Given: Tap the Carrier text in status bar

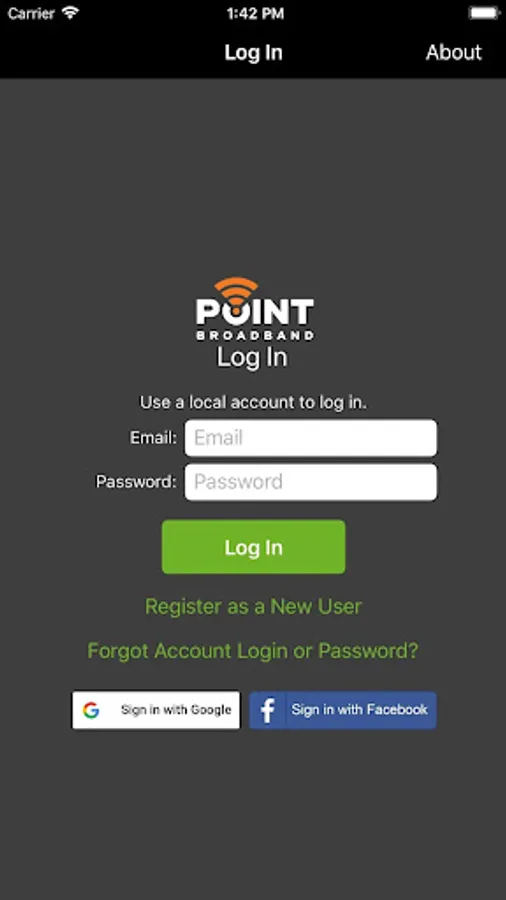Looking at the screenshot, I should (30, 13).
